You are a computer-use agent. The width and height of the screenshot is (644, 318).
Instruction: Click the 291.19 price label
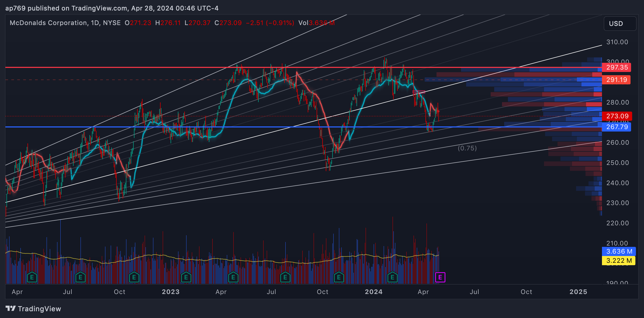pos(616,80)
